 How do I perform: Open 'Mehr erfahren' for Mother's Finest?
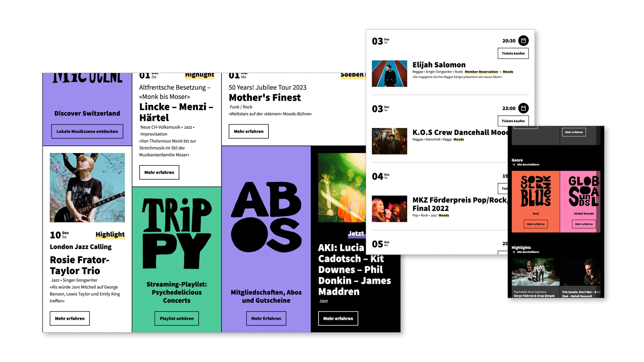pos(249,131)
